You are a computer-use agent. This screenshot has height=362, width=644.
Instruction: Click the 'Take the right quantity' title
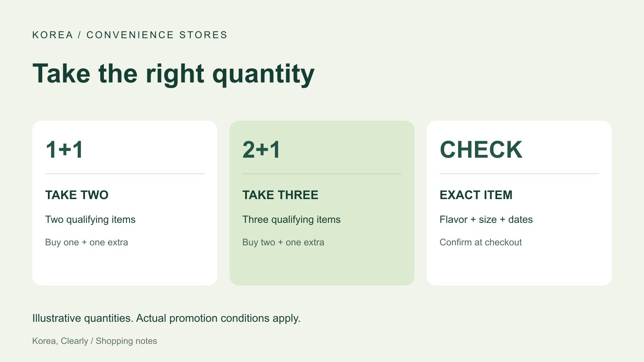[x=173, y=74]
